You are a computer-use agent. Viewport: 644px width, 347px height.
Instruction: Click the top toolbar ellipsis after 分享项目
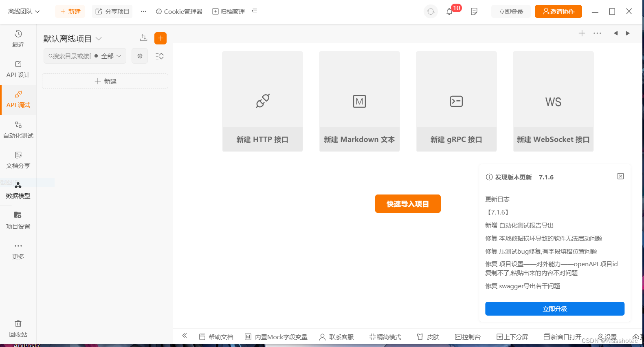click(x=143, y=11)
